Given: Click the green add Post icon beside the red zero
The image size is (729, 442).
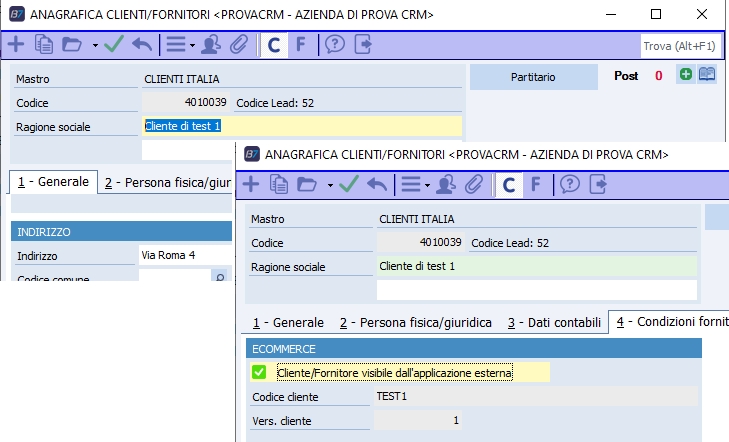Looking at the screenshot, I should coord(685,75).
